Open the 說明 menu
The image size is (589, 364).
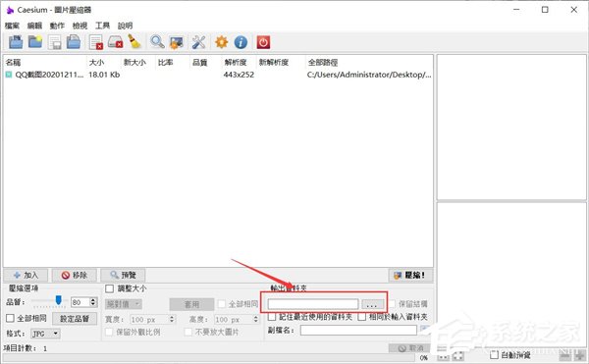(x=125, y=26)
